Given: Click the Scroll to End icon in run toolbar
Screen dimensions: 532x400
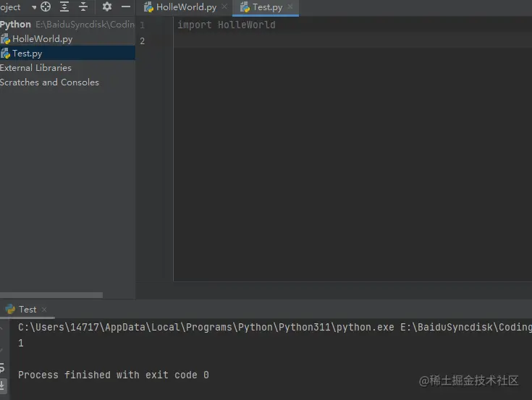Looking at the screenshot, I should point(2,385).
